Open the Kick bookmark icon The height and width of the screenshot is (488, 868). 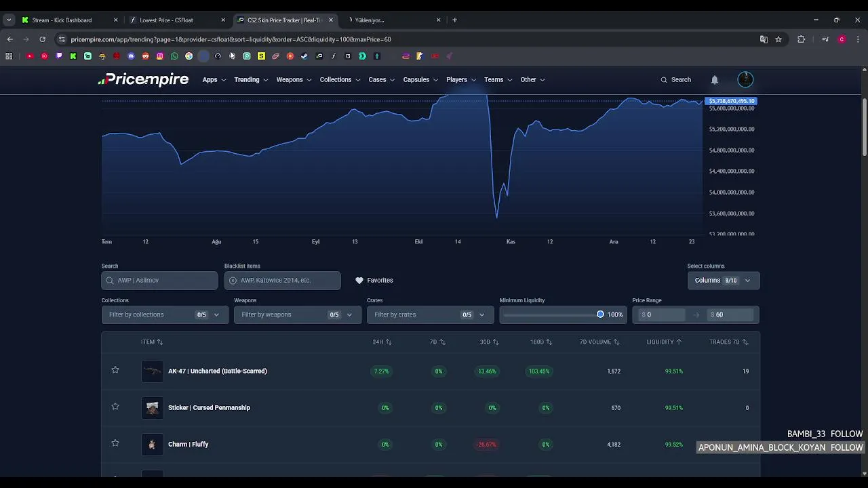(x=73, y=56)
